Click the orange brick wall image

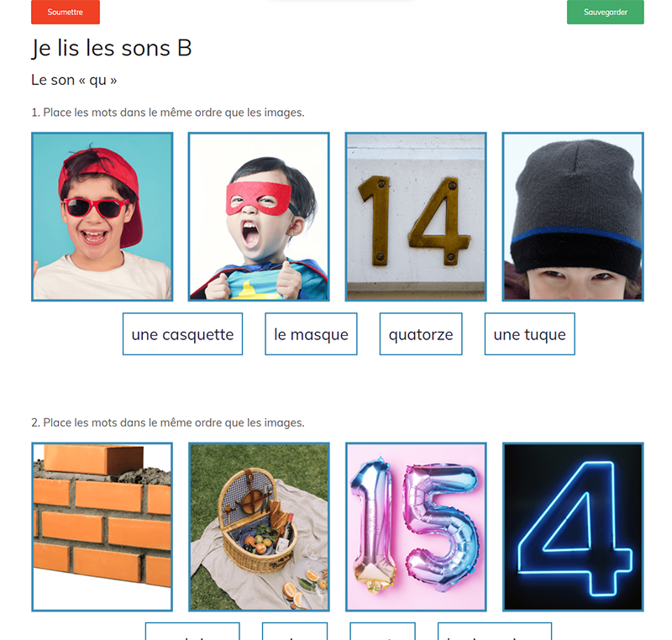point(102,527)
